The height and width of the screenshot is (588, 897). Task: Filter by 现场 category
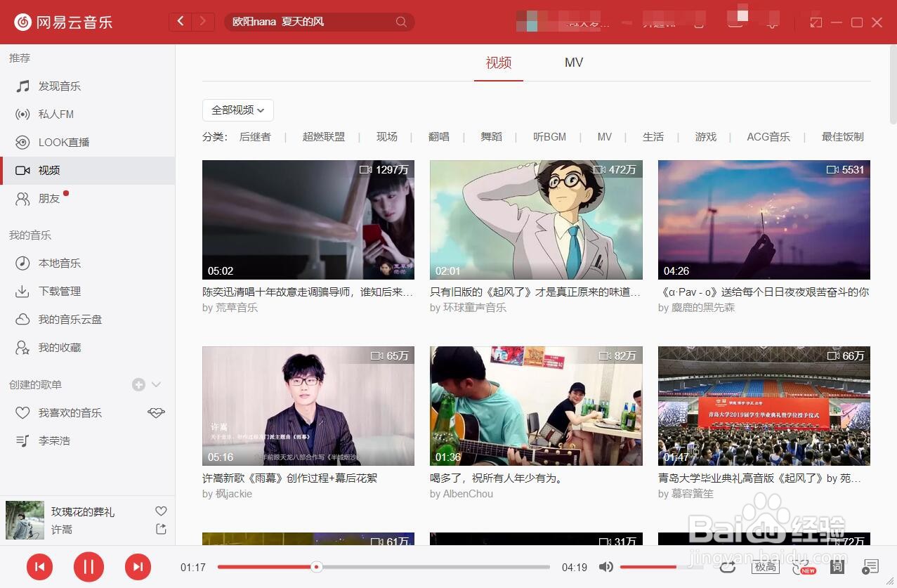click(387, 137)
